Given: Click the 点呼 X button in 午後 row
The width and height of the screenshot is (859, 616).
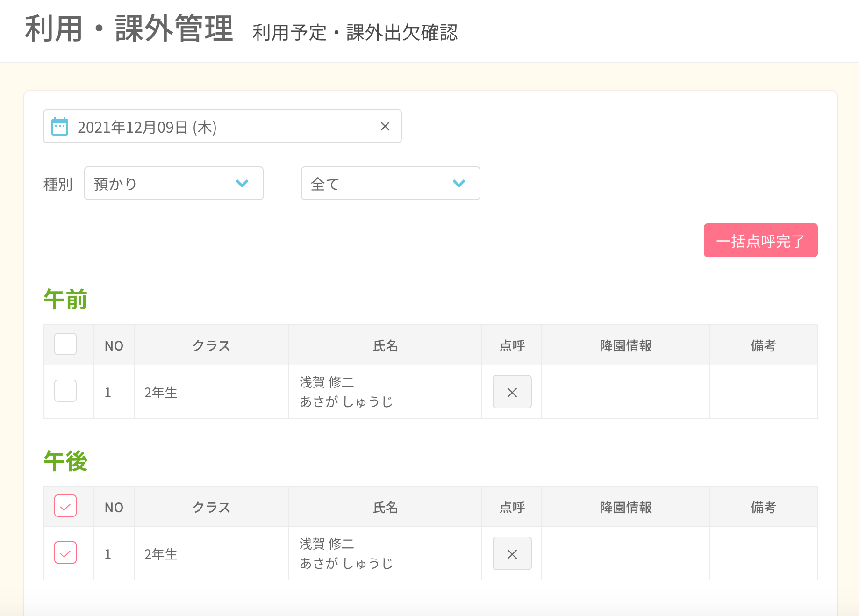Looking at the screenshot, I should pyautogui.click(x=512, y=553).
